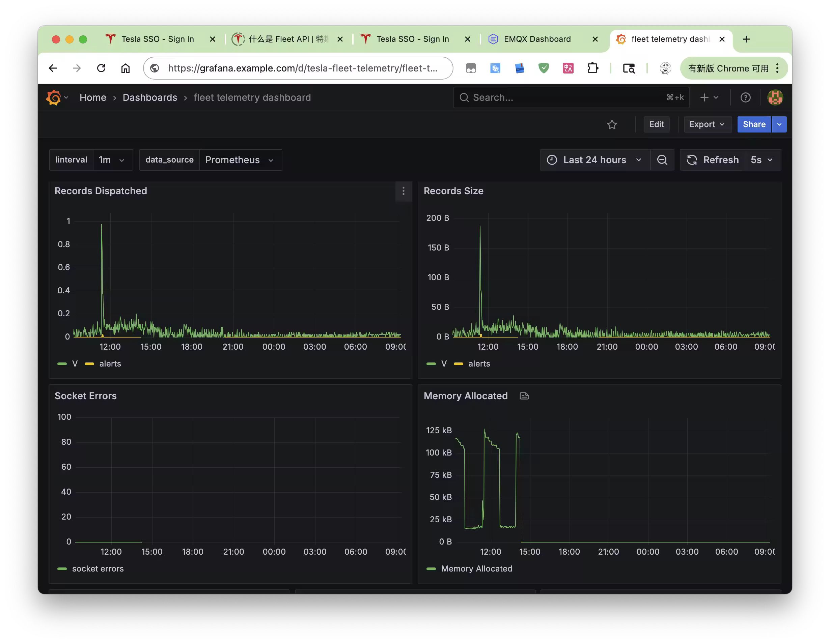The image size is (830, 644).
Task: Go to Dashboards breadcrumb
Action: tap(150, 97)
